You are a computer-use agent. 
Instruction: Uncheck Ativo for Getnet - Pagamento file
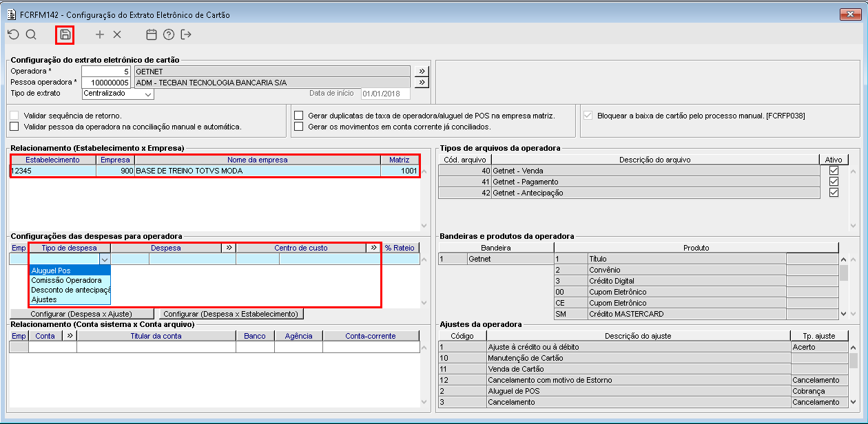(x=834, y=182)
